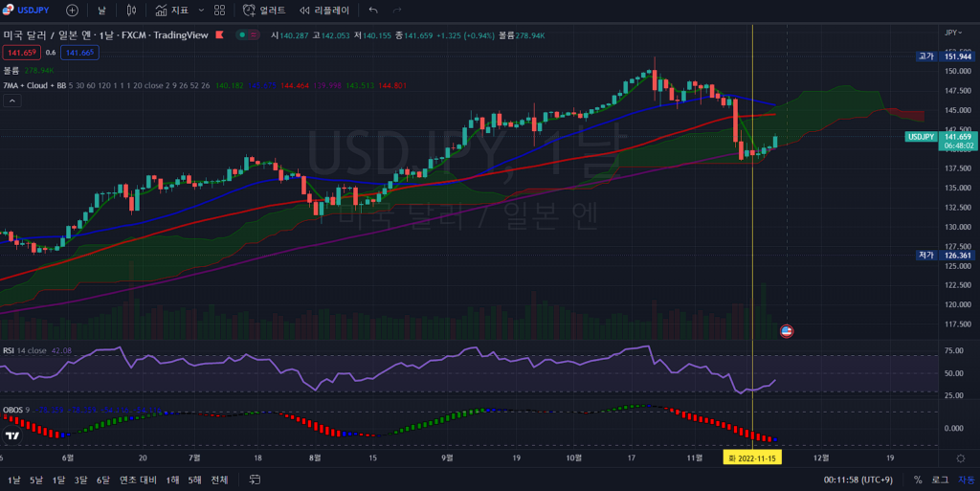Click the USDJPY symbol search button
Image resolution: width=980 pixels, height=491 pixels.
pyautogui.click(x=26, y=10)
